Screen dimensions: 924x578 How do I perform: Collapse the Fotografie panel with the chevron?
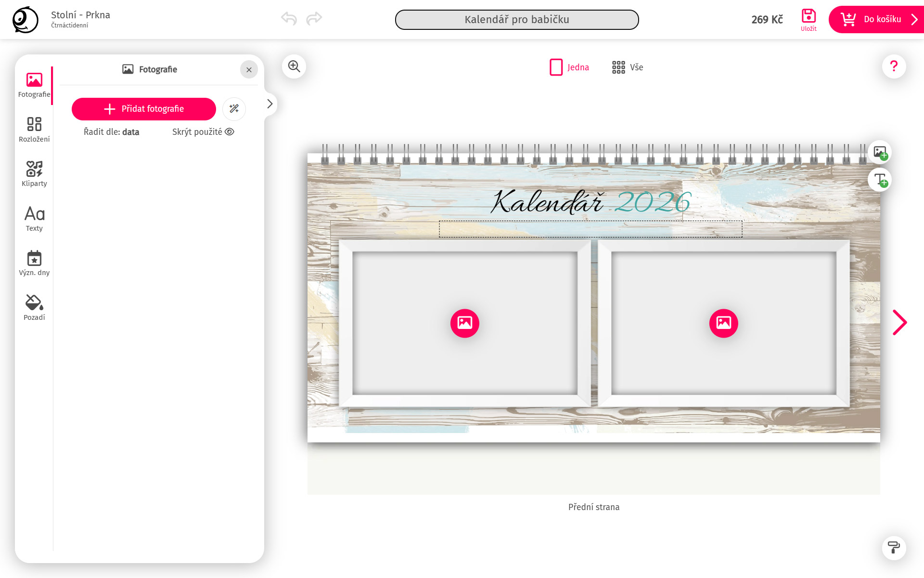coord(269,104)
